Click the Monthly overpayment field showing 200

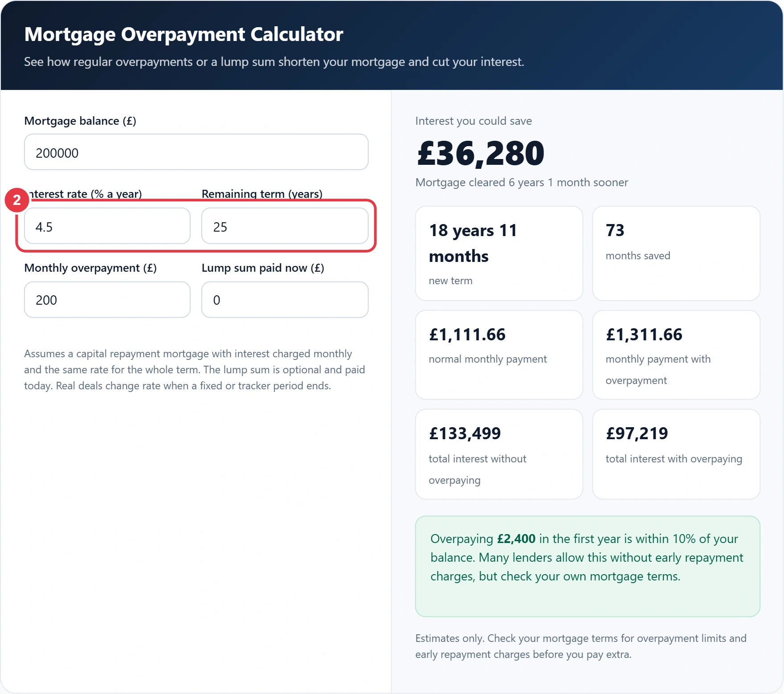pos(107,300)
